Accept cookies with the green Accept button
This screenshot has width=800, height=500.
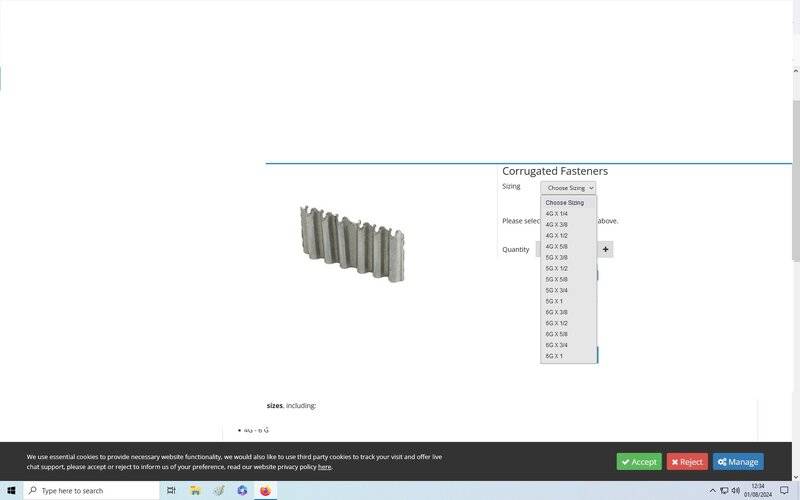[x=639, y=462]
